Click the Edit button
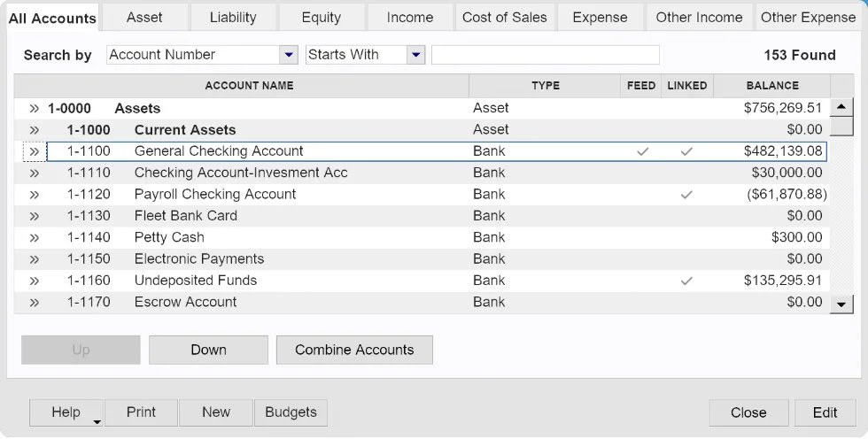 tap(825, 413)
